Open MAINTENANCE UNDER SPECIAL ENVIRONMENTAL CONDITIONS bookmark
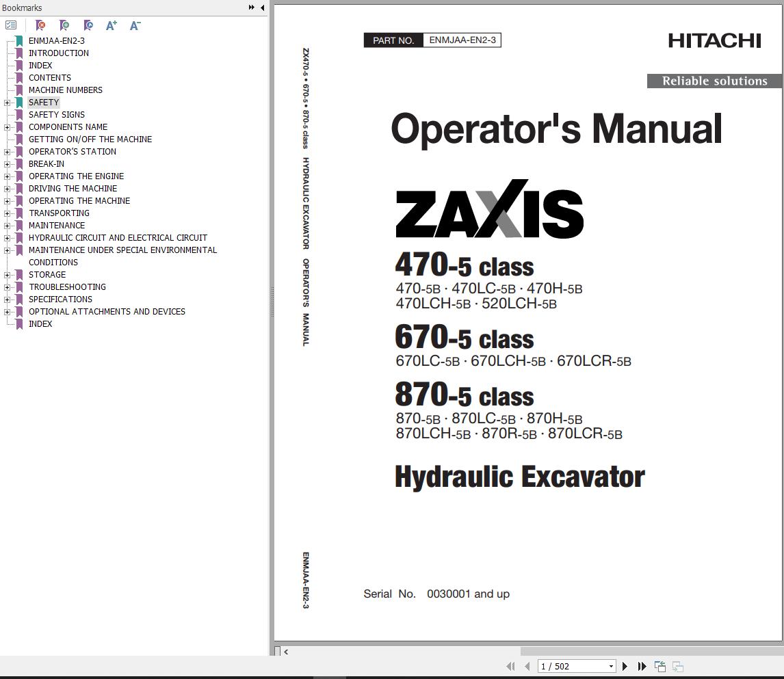The image size is (784, 679). pyautogui.click(x=122, y=256)
